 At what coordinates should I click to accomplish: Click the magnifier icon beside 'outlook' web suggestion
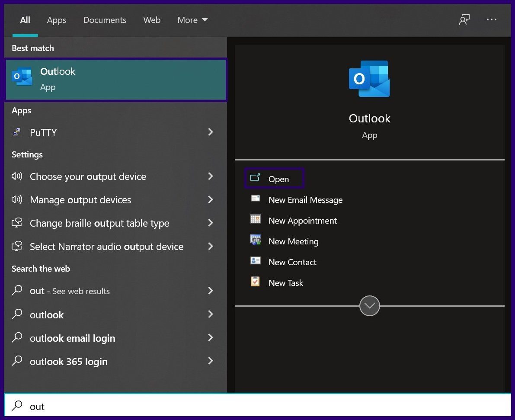pyautogui.click(x=17, y=314)
